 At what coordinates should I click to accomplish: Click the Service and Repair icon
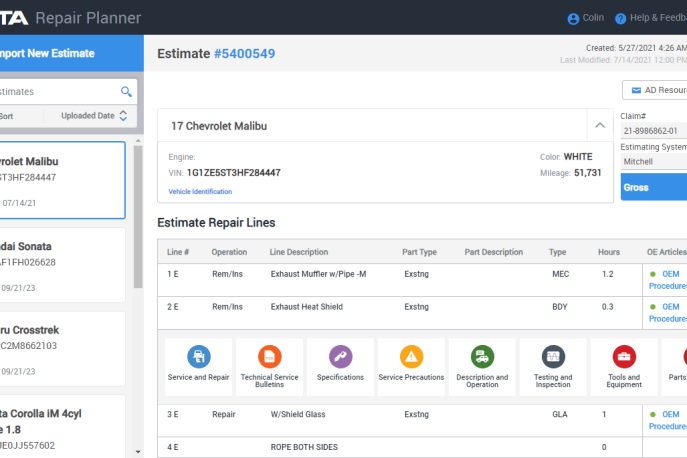[x=199, y=357]
